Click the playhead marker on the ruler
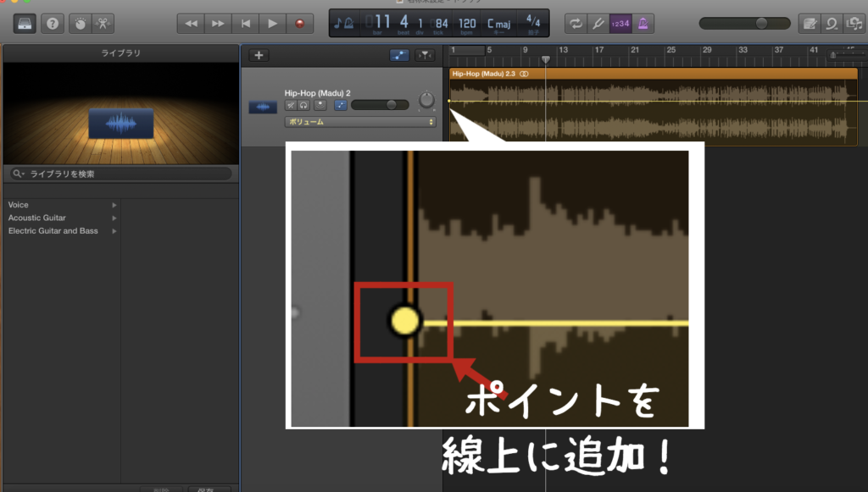The image size is (868, 492). [x=545, y=59]
